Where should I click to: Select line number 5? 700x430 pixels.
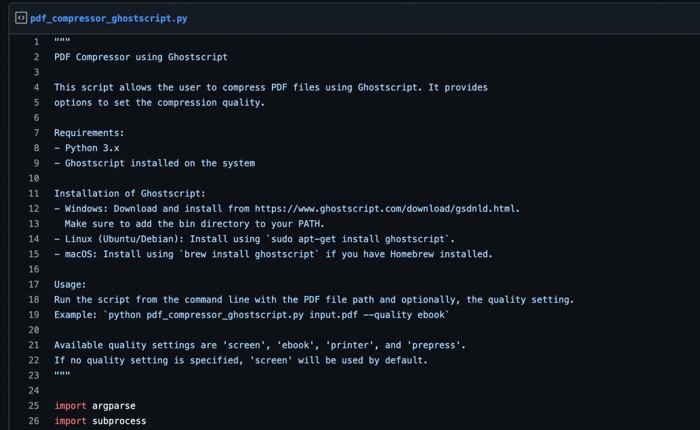[36, 103]
